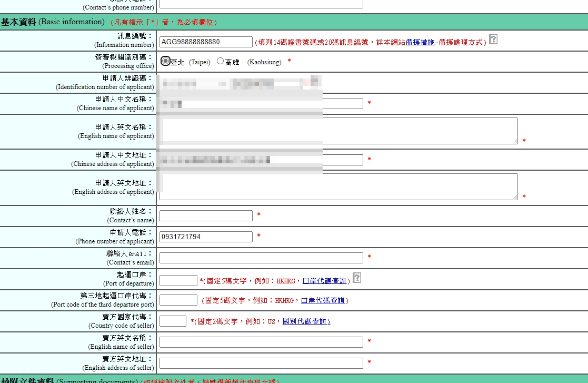The image size is (588, 383).
Task: Click the English address of applicant textarea
Action: point(338,187)
